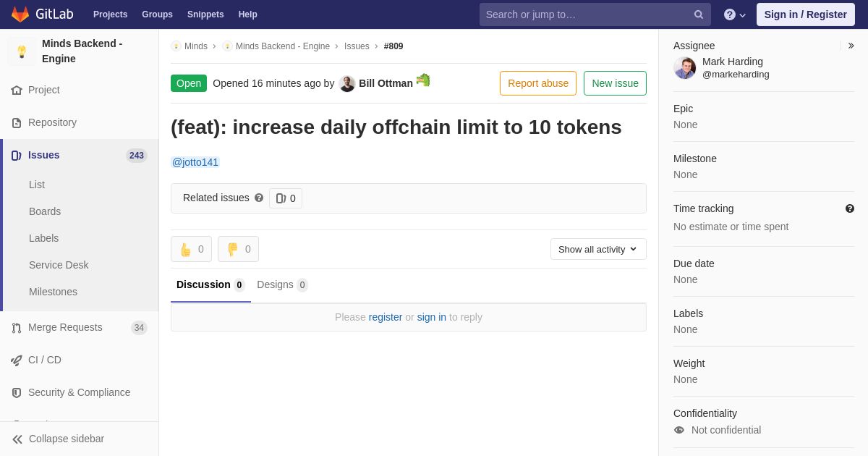Click the Issues count badge 243

(x=137, y=156)
